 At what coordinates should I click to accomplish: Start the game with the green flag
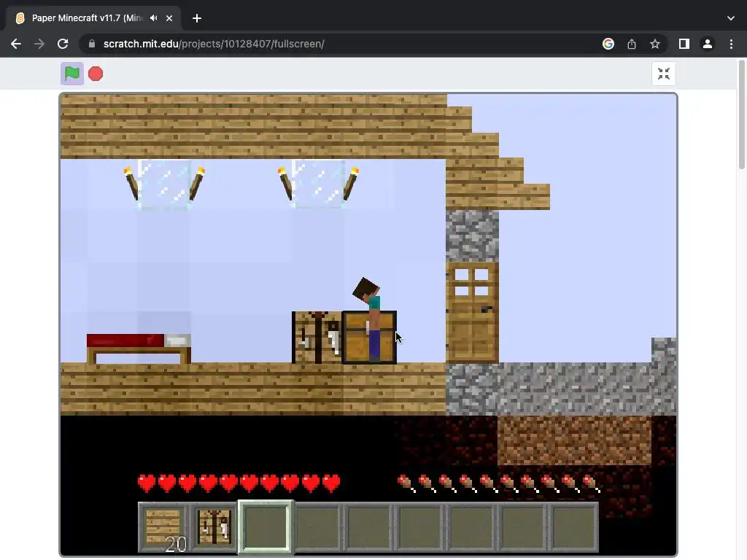72,74
